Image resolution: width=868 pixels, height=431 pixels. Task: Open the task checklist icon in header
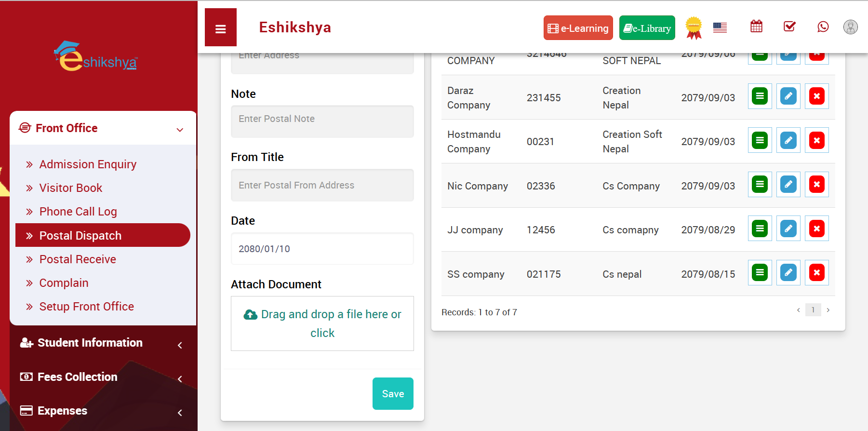point(789,27)
